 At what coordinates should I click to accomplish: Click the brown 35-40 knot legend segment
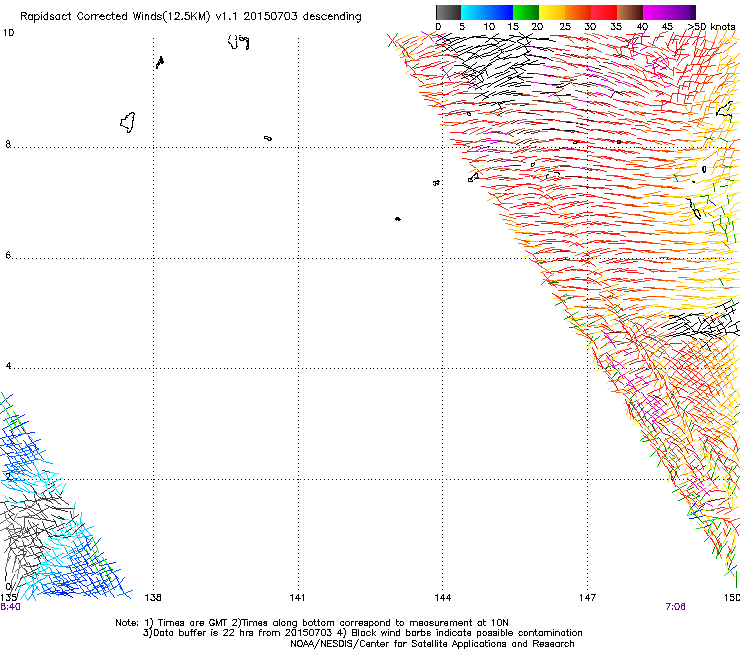coord(630,12)
